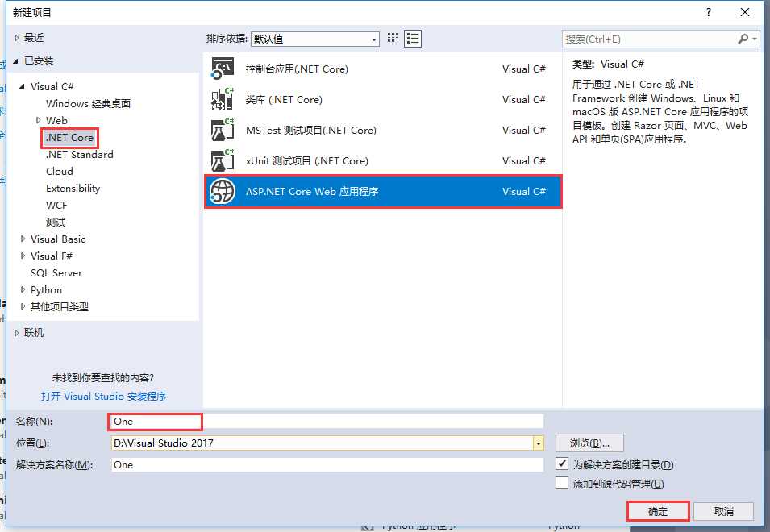Click the xUnit test project template icon
The image size is (770, 532).
point(223,160)
